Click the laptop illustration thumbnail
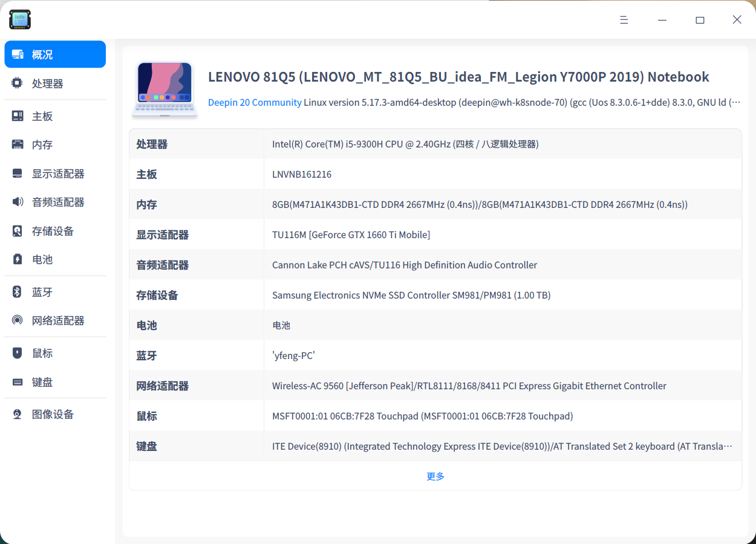Image resolution: width=756 pixels, height=544 pixels. tap(165, 89)
